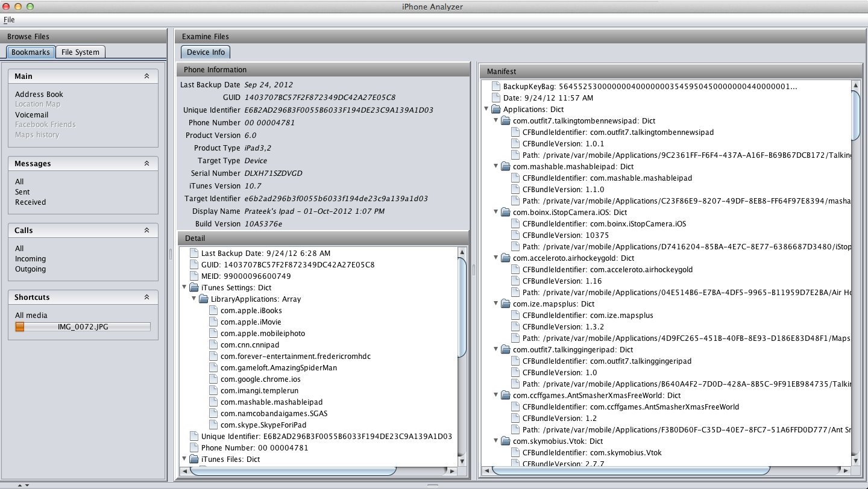Image resolution: width=868 pixels, height=489 pixels.
Task: Click file icon of com.google.chrome.ios
Action: tap(213, 379)
